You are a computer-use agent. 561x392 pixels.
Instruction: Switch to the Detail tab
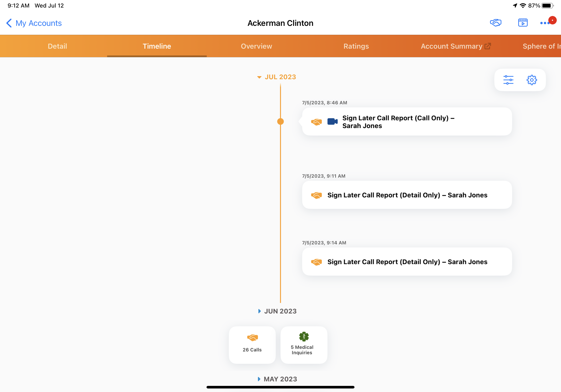click(x=57, y=46)
